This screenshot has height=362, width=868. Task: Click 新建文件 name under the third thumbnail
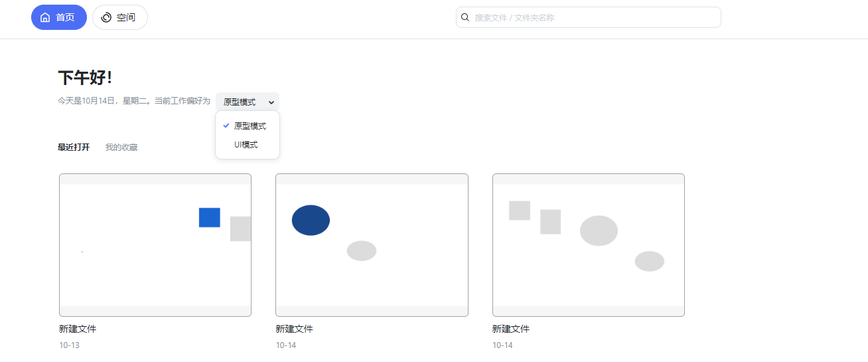pos(511,329)
